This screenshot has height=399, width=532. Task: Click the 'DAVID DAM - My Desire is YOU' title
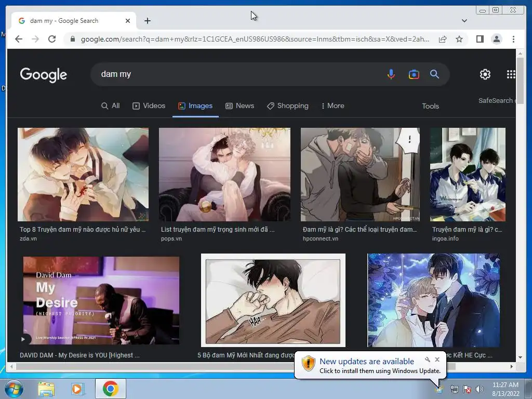pos(79,355)
